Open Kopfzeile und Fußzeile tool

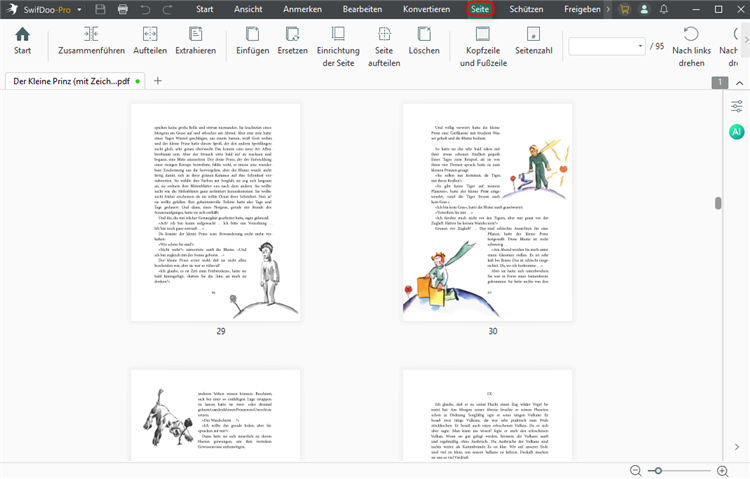[x=484, y=37]
